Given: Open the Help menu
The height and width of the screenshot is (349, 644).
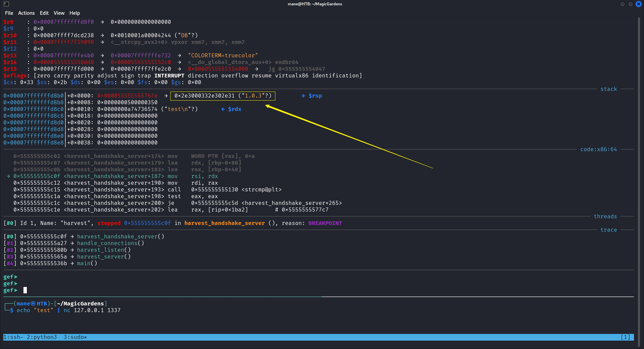Looking at the screenshot, I should pos(75,13).
